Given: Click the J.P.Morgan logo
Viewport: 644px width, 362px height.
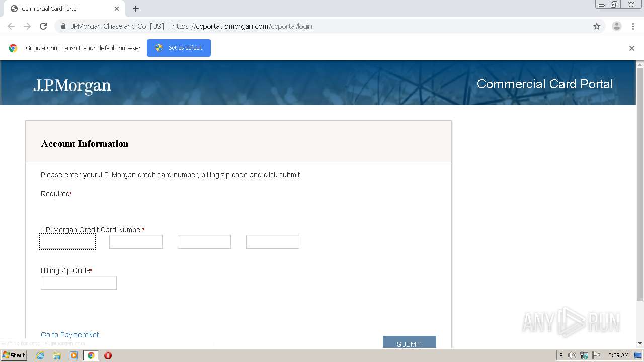Looking at the screenshot, I should pyautogui.click(x=72, y=86).
